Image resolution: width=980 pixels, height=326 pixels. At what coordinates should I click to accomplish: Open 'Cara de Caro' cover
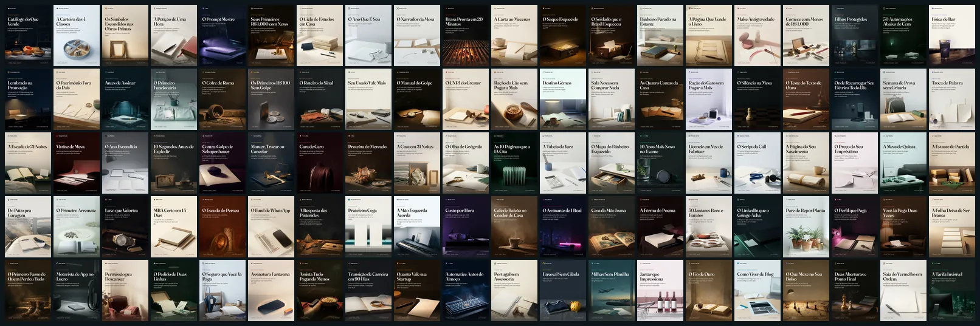(x=319, y=163)
